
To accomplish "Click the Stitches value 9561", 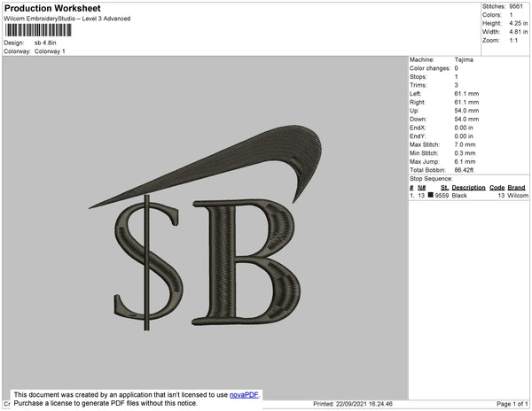I will pyautogui.click(x=516, y=6).
